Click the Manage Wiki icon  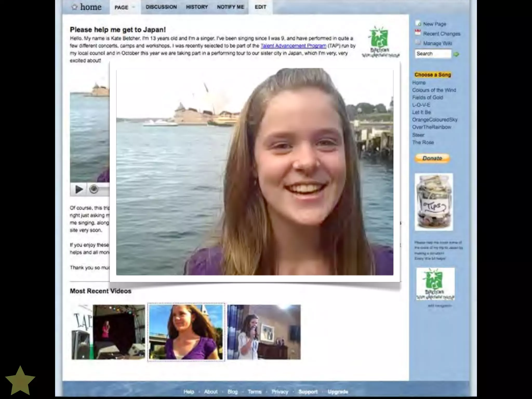[x=418, y=43]
